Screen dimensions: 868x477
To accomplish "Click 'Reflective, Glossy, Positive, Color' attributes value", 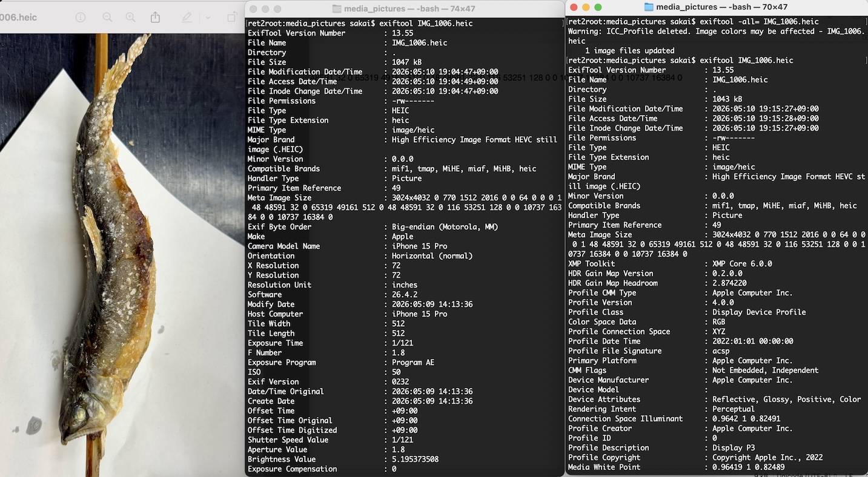I will click(787, 400).
